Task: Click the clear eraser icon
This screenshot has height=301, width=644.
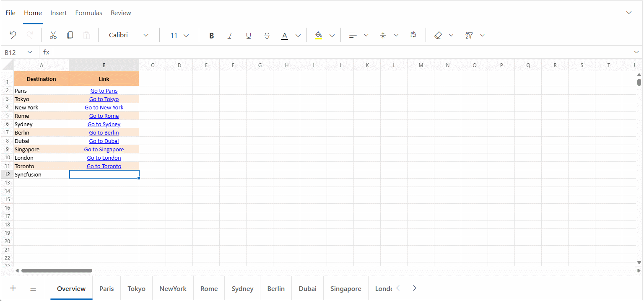Action: (438, 35)
